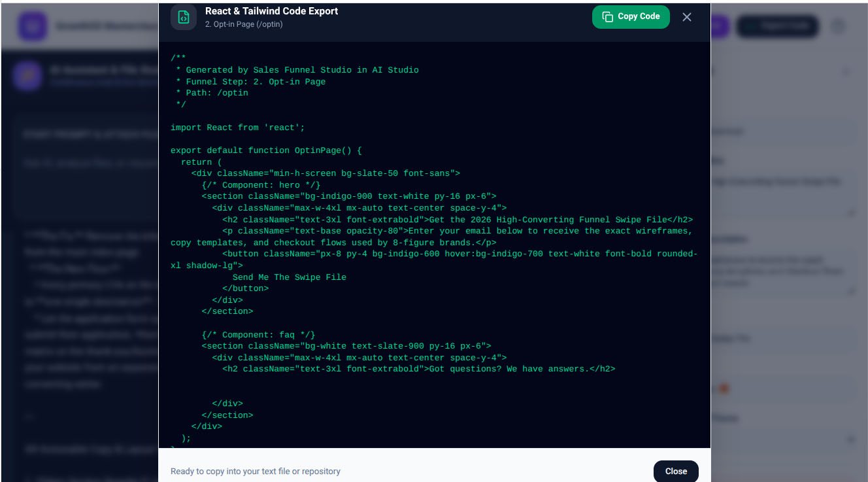
Task: Click the 'Got questions? We have answers.' h2 line
Action: click(419, 369)
